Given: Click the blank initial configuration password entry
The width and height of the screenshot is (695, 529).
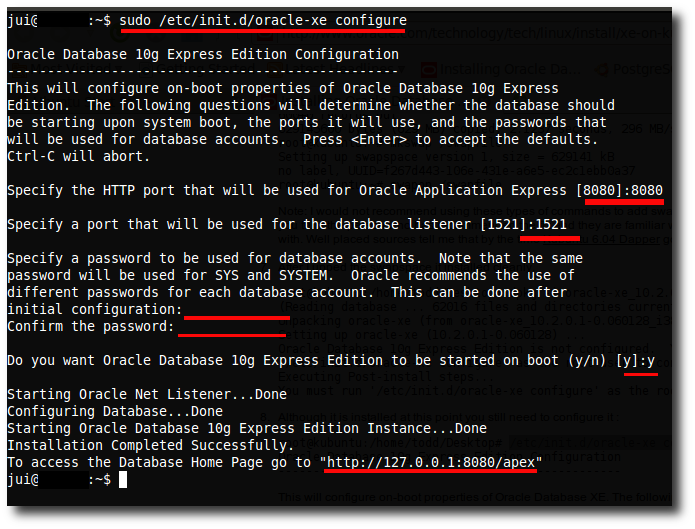Looking at the screenshot, I should pos(236,310).
